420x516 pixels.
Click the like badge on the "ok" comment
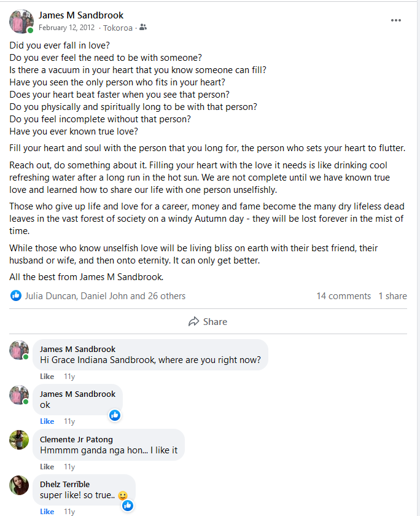coord(114,415)
